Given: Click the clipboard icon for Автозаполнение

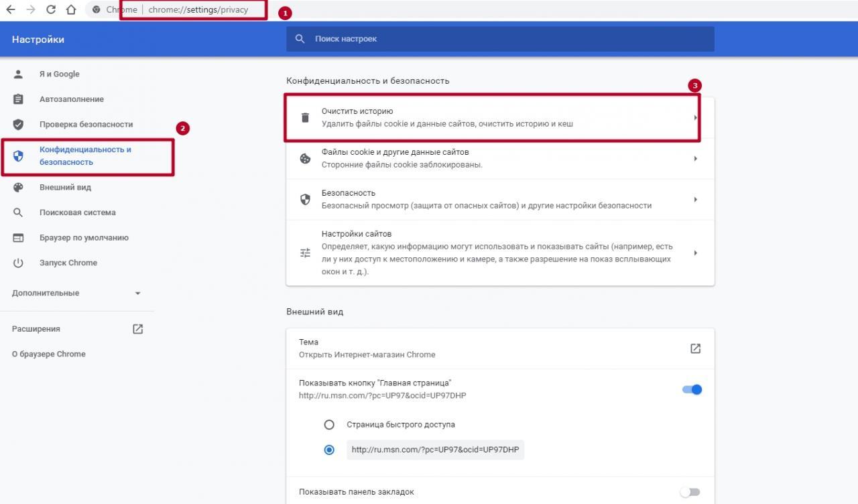Looking at the screenshot, I should click(x=18, y=99).
